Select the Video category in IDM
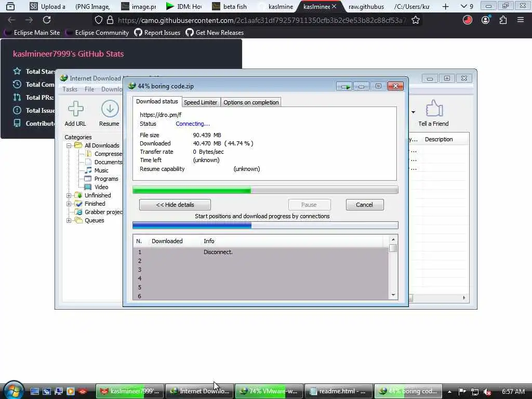This screenshot has width=532, height=399. tap(101, 187)
